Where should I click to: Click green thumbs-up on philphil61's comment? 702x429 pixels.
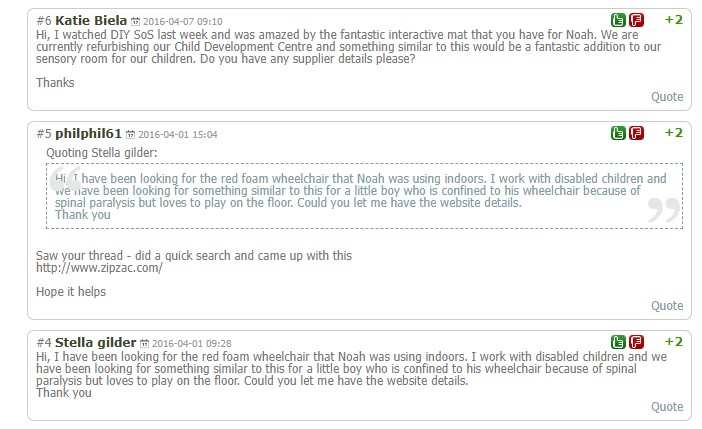coord(619,133)
